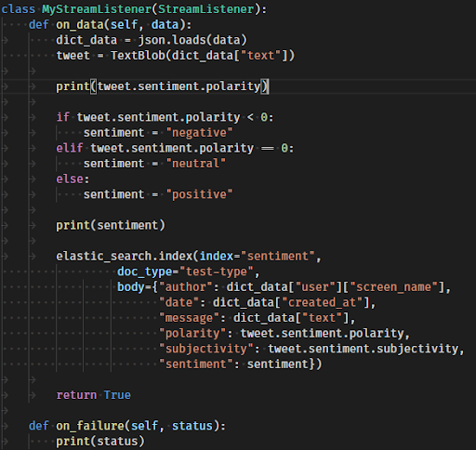Click the True constant
This screenshot has height=450, width=476.
pyautogui.click(x=117, y=395)
